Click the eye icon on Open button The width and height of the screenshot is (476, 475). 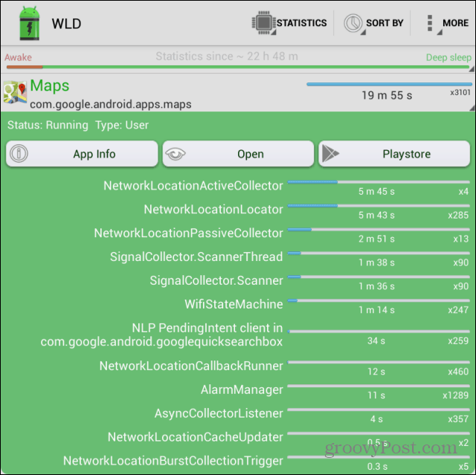coord(176,153)
